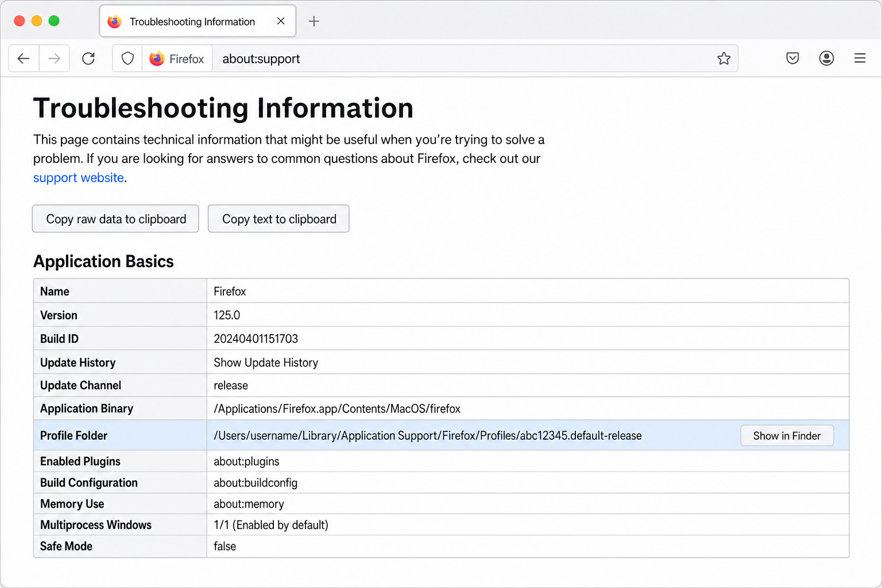Click the Profile Folder path text
The image size is (882, 588).
pos(428,436)
